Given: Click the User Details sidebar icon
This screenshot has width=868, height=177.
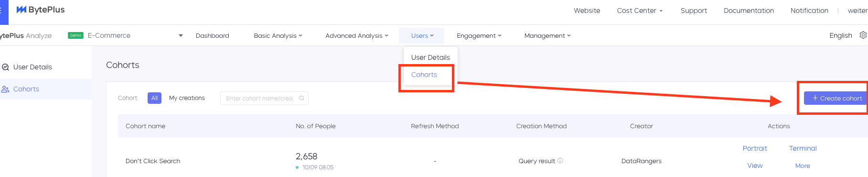Looking at the screenshot, I should [x=6, y=67].
